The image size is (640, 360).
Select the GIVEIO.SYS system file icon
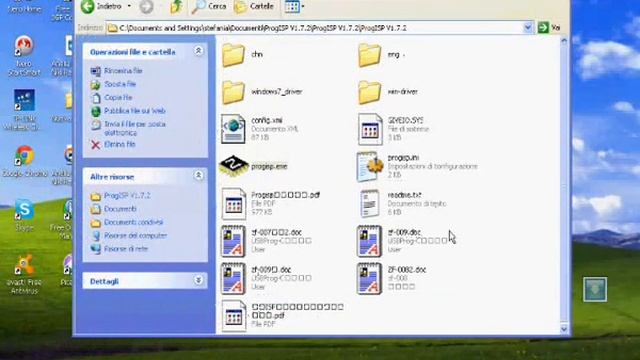[x=370, y=129]
